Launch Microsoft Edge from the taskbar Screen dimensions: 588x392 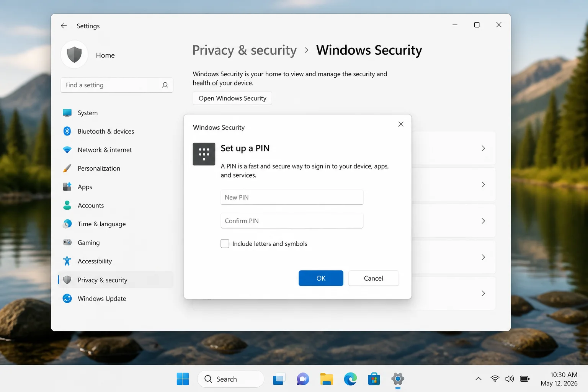(x=350, y=379)
